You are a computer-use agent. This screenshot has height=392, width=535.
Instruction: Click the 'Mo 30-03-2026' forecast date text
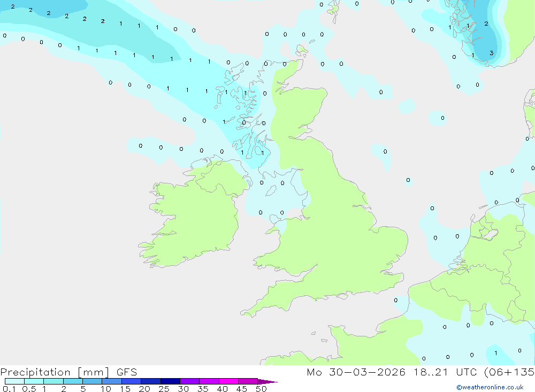pyautogui.click(x=356, y=372)
